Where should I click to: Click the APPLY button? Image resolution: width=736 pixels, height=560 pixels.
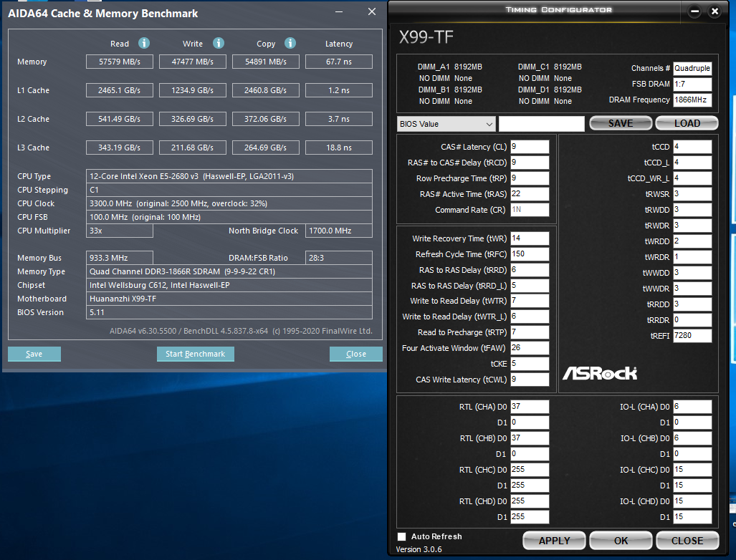554,541
